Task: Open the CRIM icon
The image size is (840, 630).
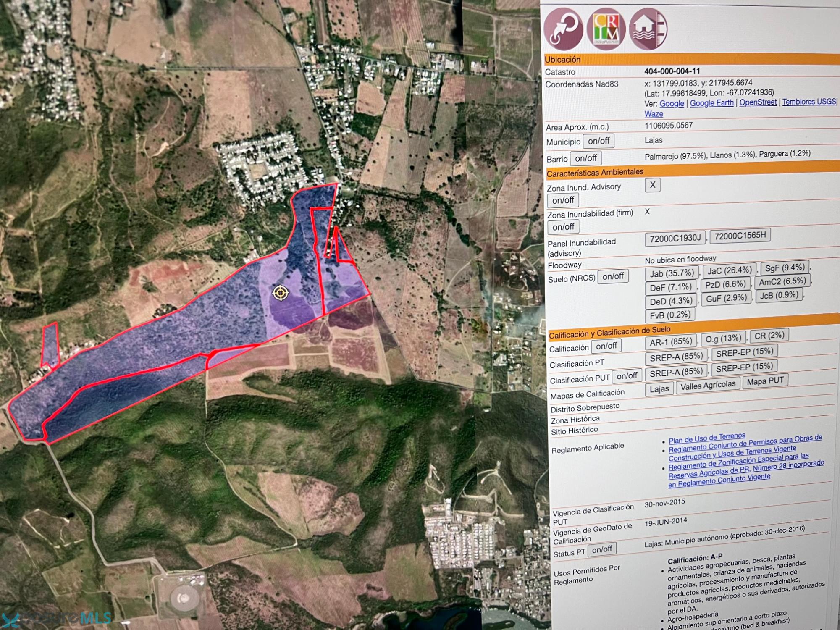Action: (606, 29)
